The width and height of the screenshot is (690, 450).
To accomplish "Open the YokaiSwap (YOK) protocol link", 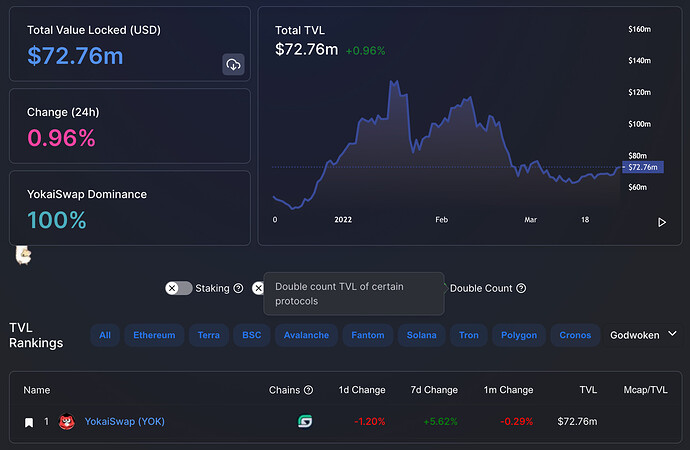I will pos(124,422).
